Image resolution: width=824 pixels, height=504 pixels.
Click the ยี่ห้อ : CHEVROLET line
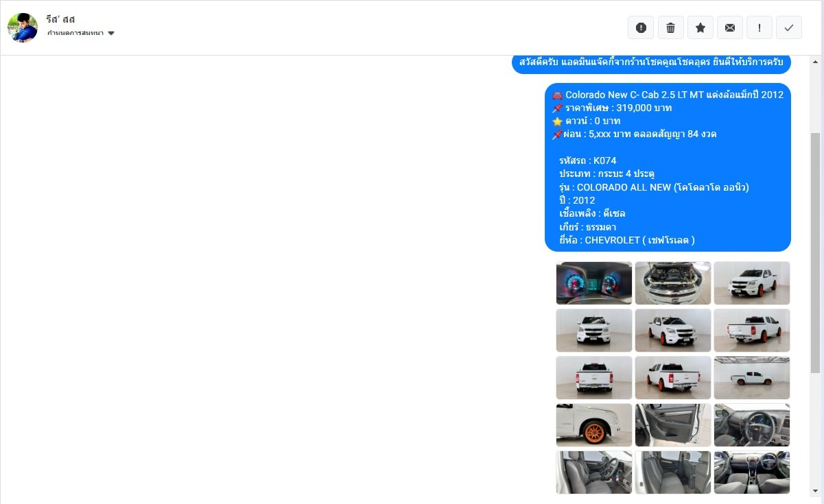[x=627, y=240]
